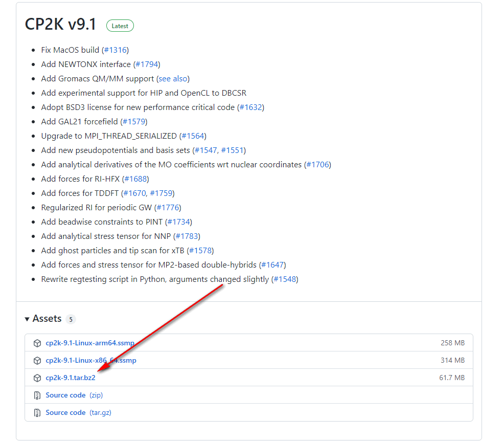Open #1688 RI-HFX forces link
The height and width of the screenshot is (441, 504).
pyautogui.click(x=135, y=179)
